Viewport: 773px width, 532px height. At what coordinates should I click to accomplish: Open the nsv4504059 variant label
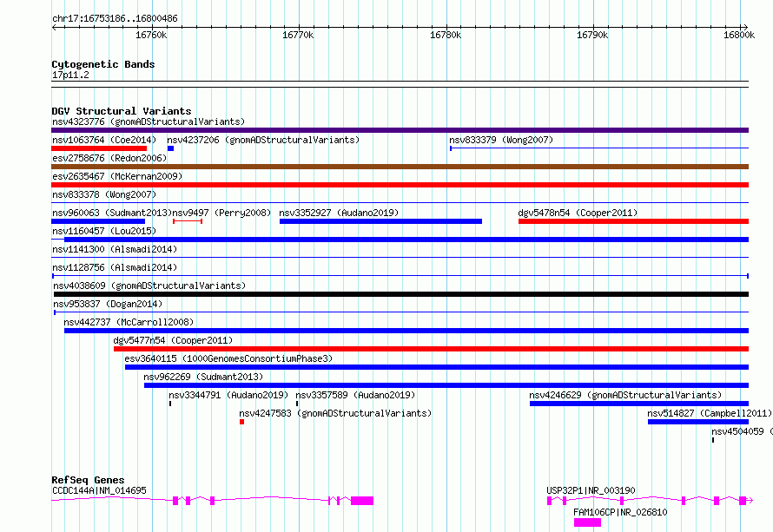click(742, 431)
